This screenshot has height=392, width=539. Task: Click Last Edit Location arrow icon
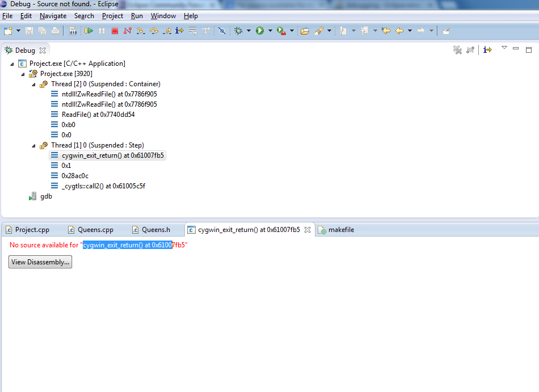click(386, 31)
